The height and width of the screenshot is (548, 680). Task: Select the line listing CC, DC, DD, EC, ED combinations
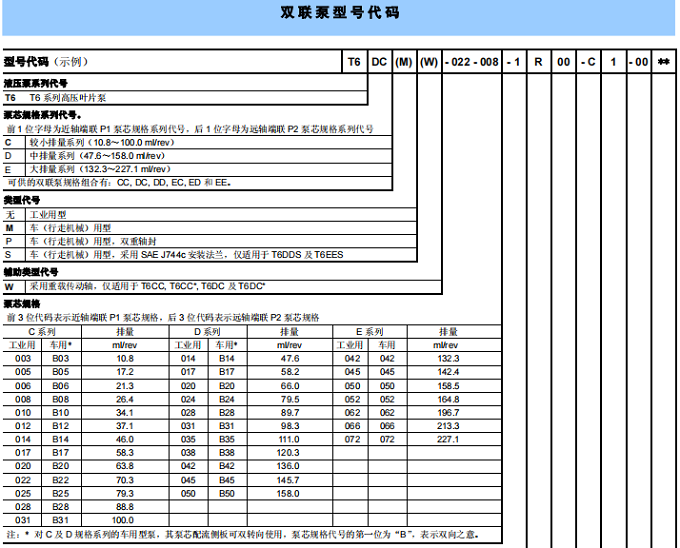point(119,183)
